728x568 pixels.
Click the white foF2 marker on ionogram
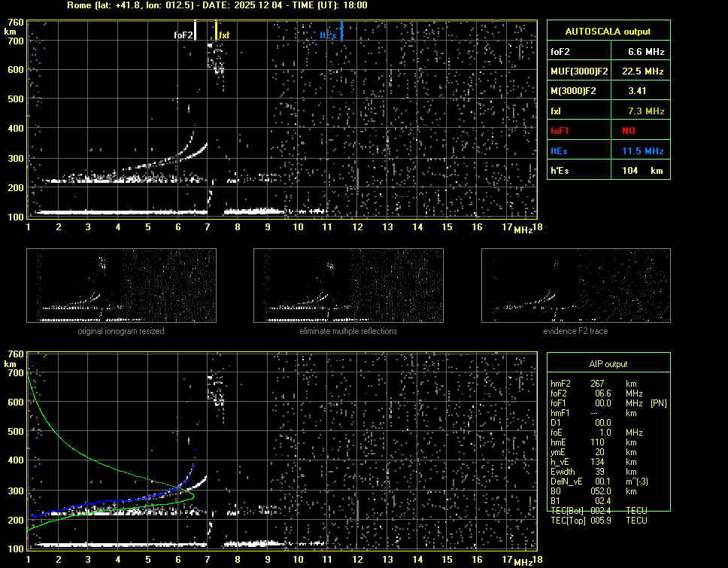pos(196,30)
